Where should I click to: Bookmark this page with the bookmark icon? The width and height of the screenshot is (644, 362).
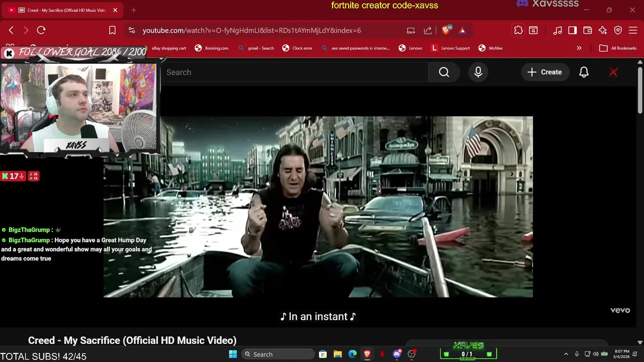click(x=112, y=30)
